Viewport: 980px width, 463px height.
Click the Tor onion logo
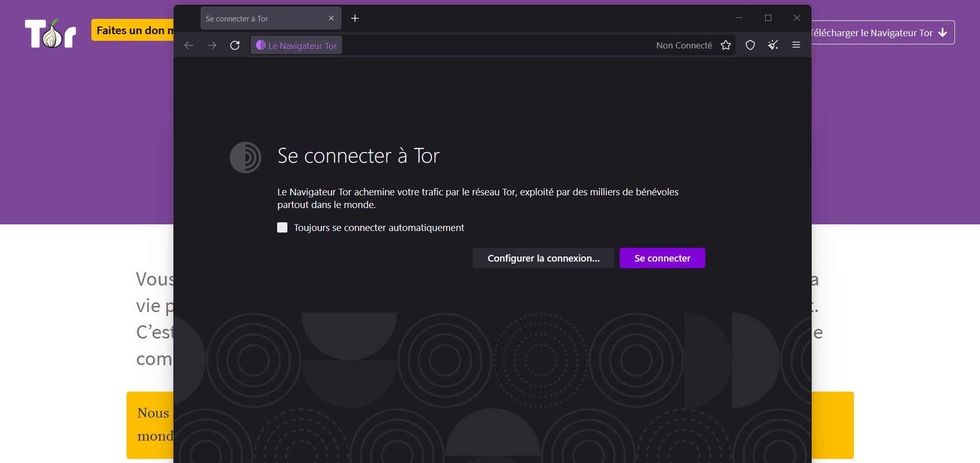pos(51,34)
